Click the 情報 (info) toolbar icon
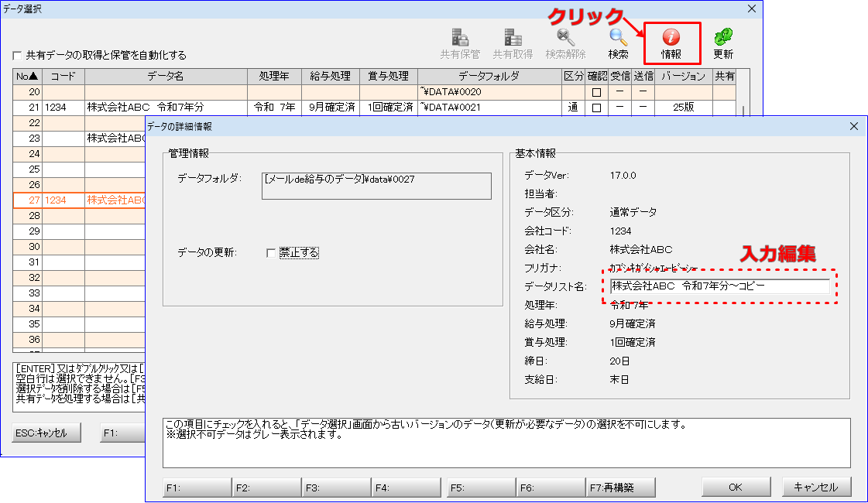 point(671,37)
